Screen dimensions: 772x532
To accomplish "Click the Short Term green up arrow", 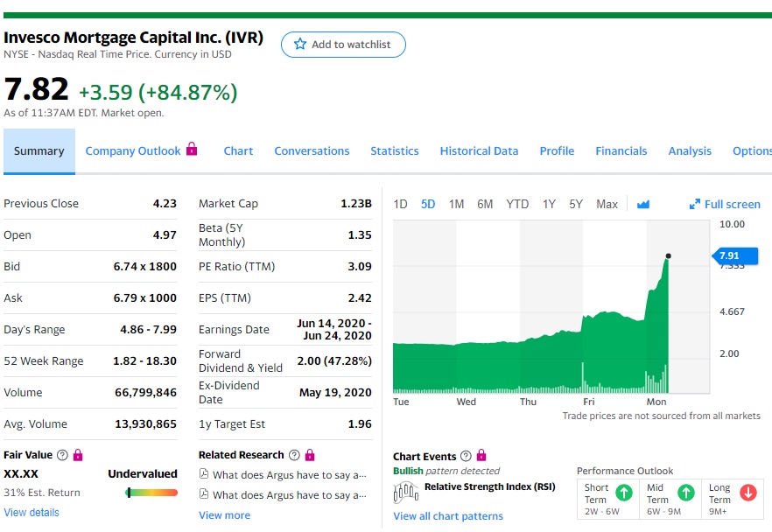I will coord(624,493).
